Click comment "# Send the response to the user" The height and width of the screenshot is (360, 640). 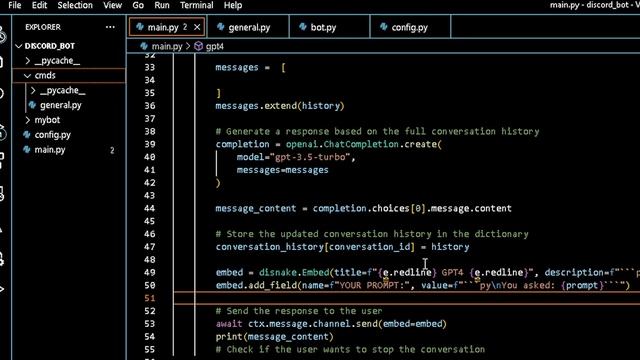tap(299, 311)
